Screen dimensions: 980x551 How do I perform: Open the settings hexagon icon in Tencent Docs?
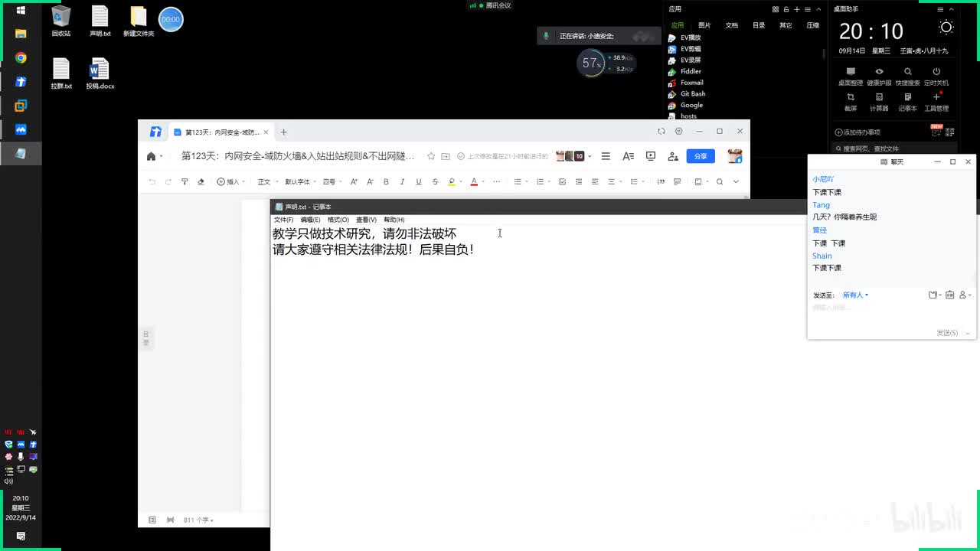[x=678, y=132]
